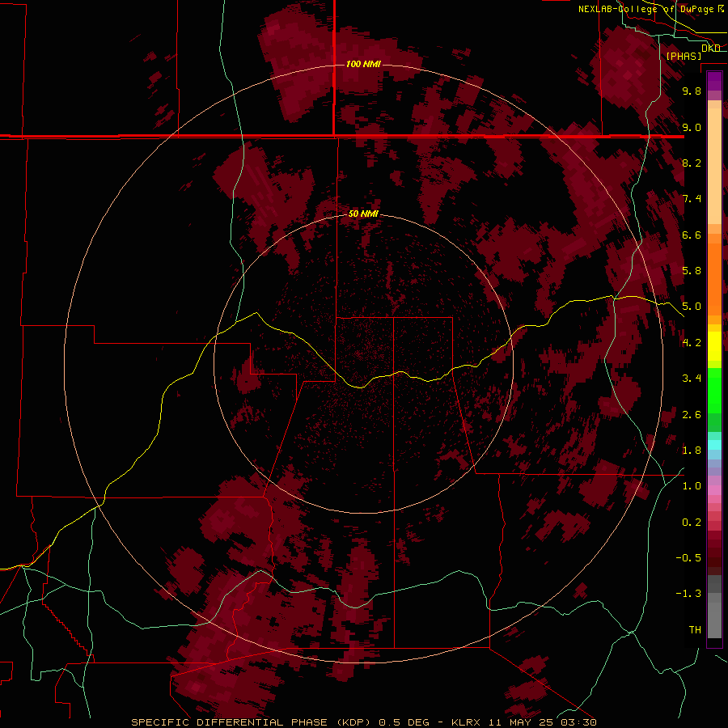
Task: Click the 2.6 scale value
Action: click(x=692, y=415)
